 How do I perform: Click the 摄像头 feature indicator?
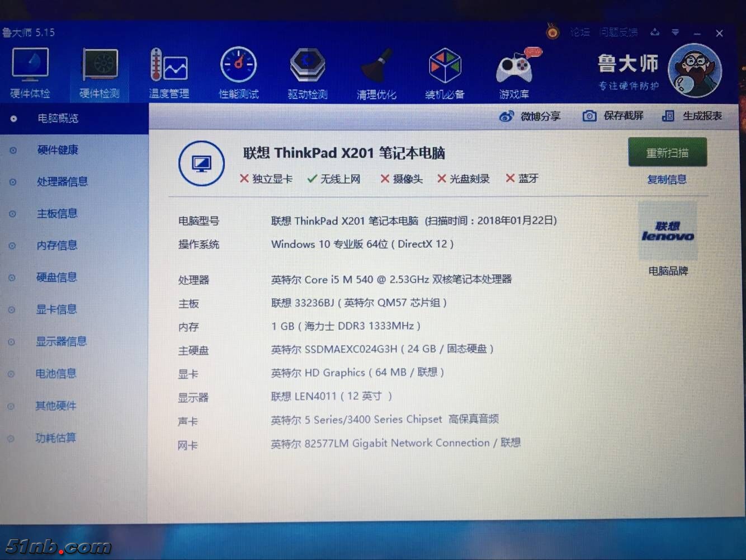[402, 179]
